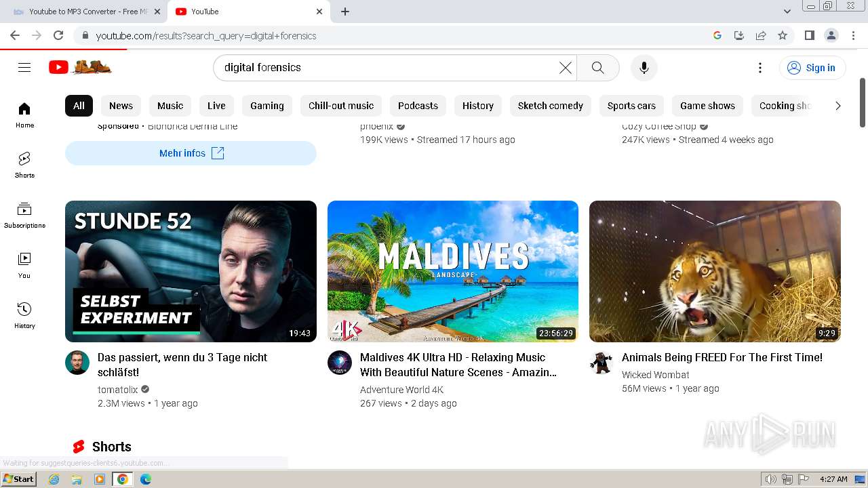Click the phoenix channel name
This screenshot has width=868, height=488.
pyautogui.click(x=377, y=127)
